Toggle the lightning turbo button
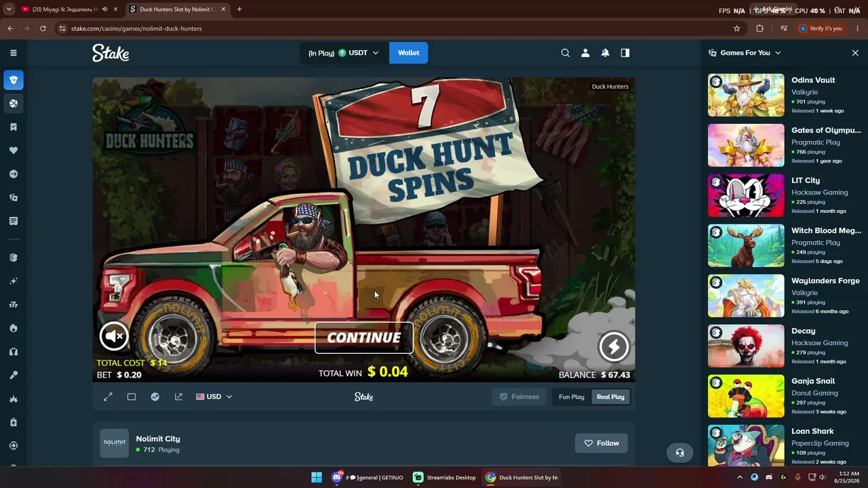868x488 pixels. (614, 347)
